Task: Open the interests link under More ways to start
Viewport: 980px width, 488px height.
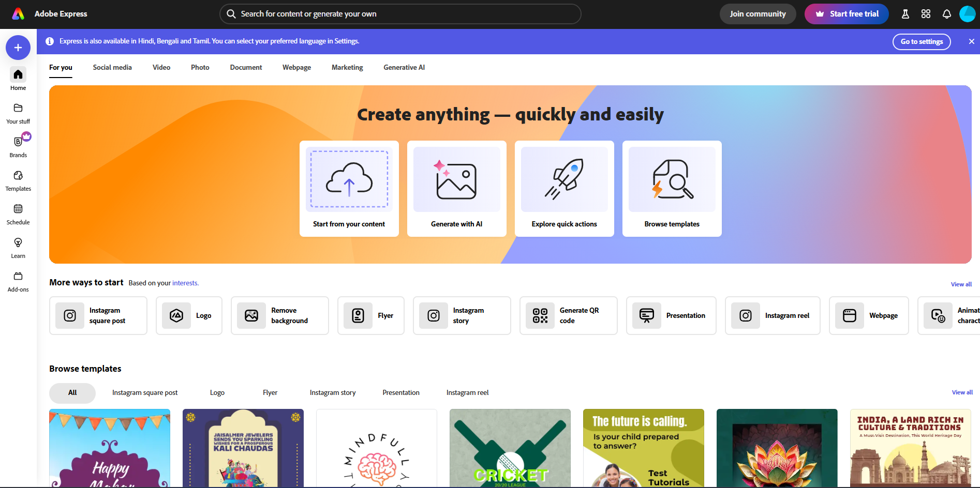Action: pyautogui.click(x=185, y=283)
